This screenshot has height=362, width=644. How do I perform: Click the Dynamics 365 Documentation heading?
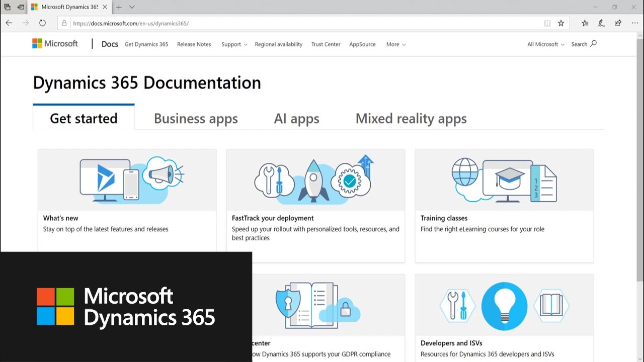click(x=147, y=82)
